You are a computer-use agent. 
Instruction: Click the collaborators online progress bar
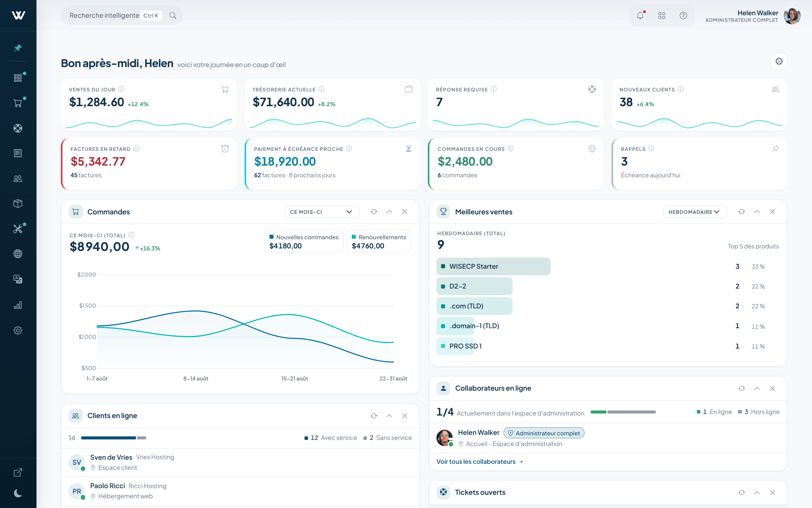623,412
